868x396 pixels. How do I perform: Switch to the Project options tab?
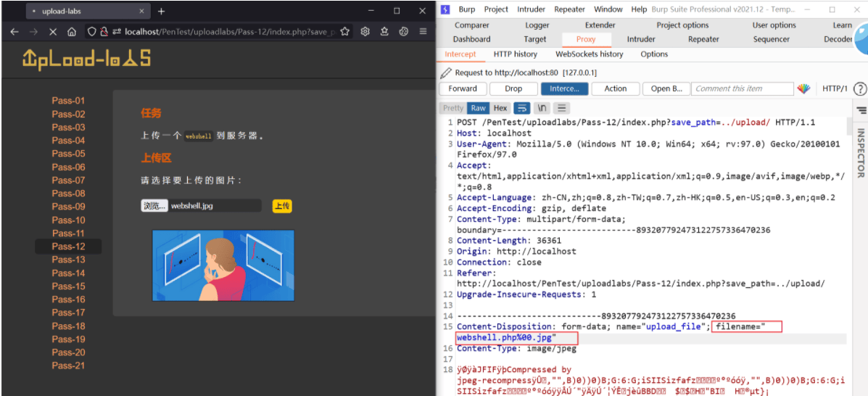[x=682, y=25]
